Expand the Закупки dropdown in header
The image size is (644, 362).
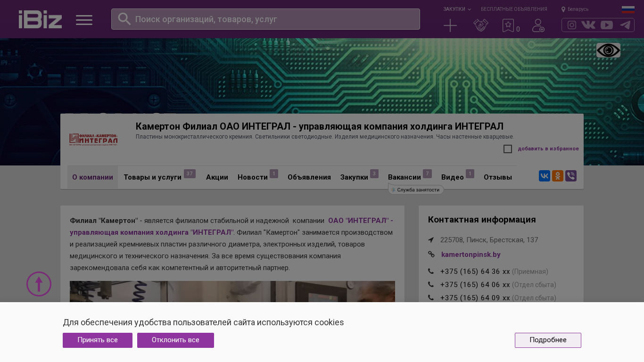(457, 9)
